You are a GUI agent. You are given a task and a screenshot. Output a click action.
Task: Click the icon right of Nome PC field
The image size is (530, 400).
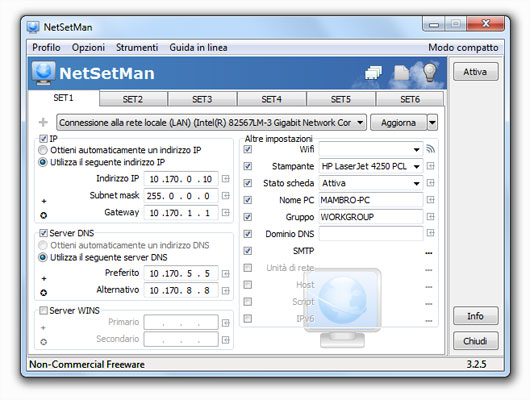(x=430, y=199)
